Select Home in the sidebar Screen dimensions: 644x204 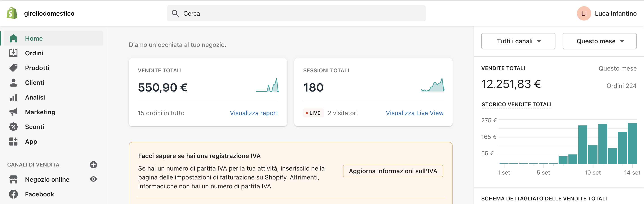click(x=34, y=38)
